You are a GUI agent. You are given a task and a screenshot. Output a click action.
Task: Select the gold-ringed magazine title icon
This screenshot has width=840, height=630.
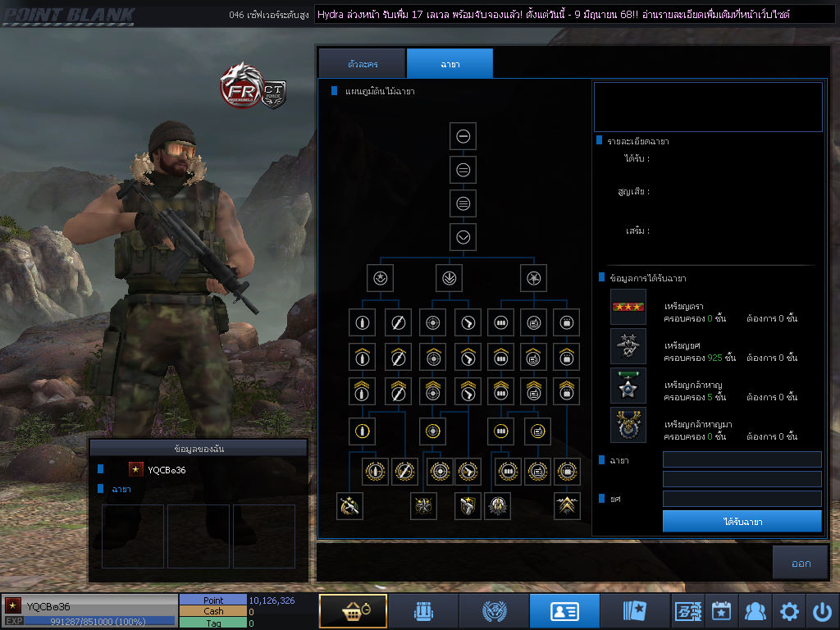[x=501, y=431]
